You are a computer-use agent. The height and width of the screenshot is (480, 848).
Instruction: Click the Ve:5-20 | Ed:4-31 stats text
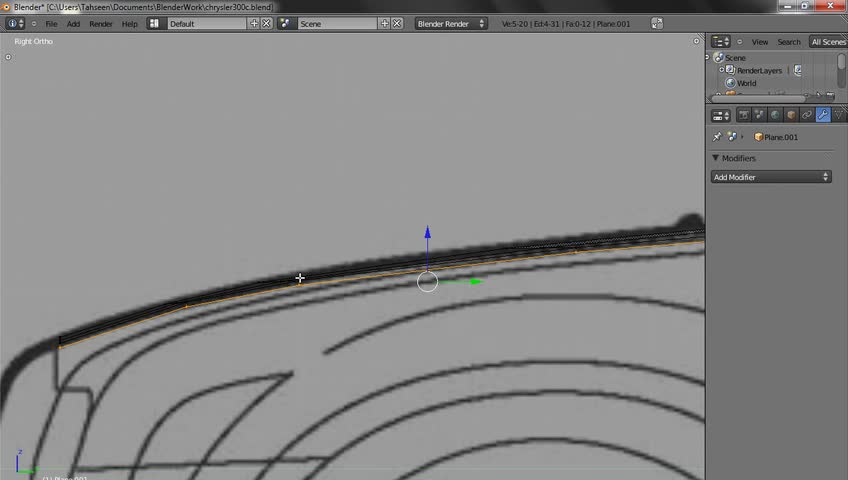[566, 24]
